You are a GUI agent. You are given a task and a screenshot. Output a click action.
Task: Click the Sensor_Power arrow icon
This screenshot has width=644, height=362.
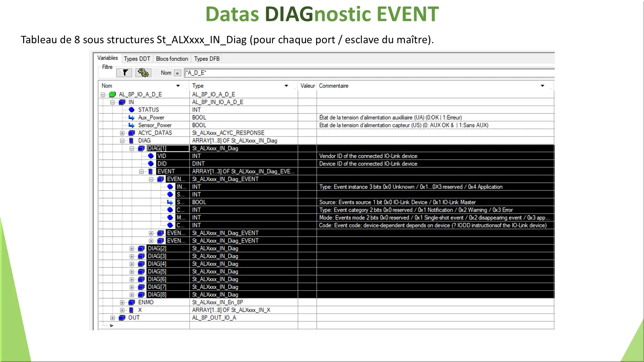[x=131, y=125]
